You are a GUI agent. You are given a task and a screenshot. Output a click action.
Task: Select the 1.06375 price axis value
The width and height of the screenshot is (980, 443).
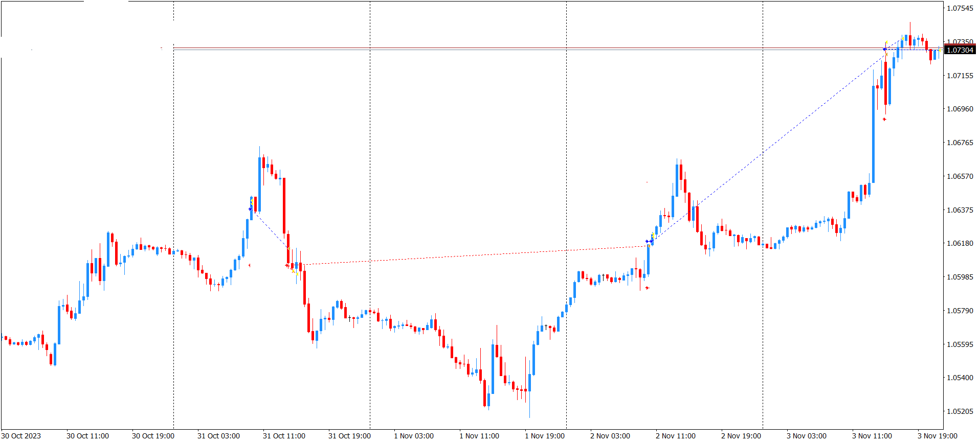pyautogui.click(x=960, y=210)
